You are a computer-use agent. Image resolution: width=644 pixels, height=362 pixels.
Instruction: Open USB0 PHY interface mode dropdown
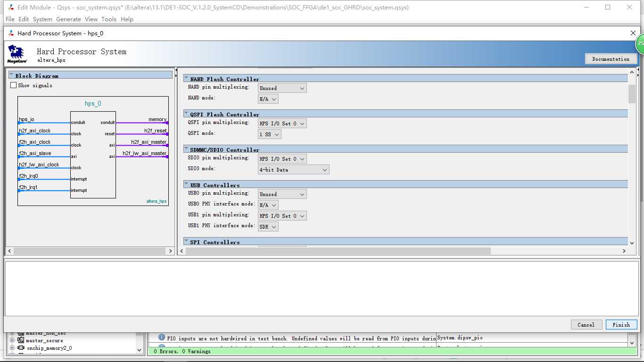click(268, 205)
